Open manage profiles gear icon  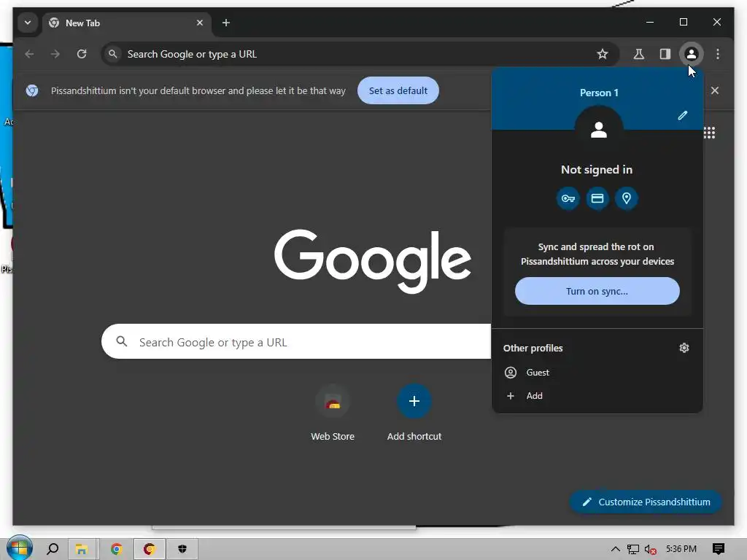tap(684, 348)
